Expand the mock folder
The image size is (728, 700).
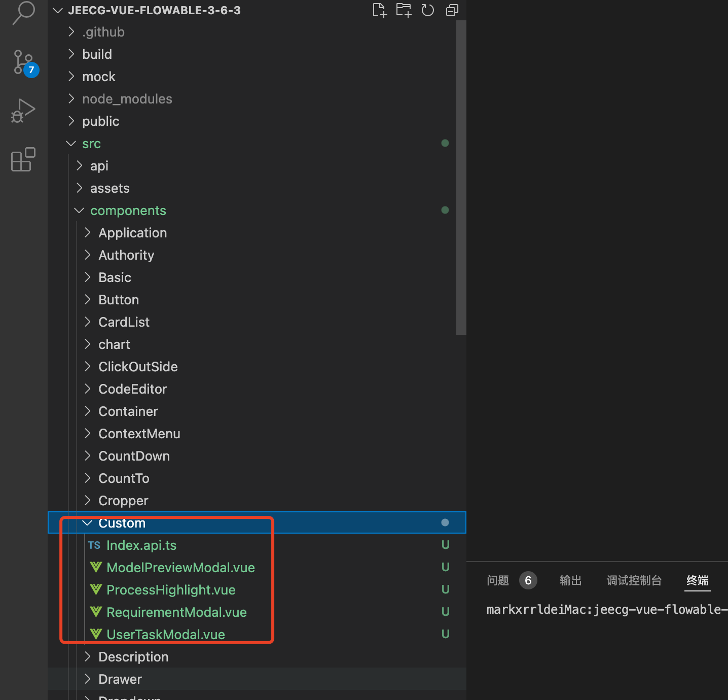[71, 77]
